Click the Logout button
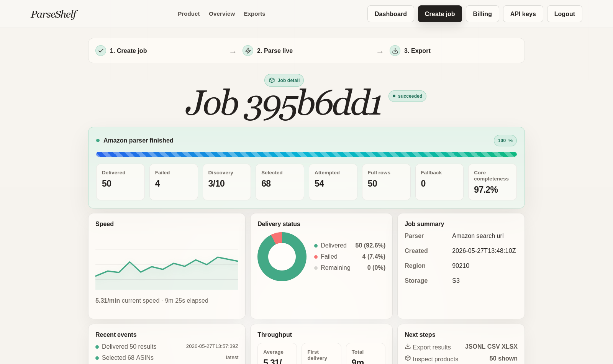613x364 pixels. pyautogui.click(x=565, y=14)
